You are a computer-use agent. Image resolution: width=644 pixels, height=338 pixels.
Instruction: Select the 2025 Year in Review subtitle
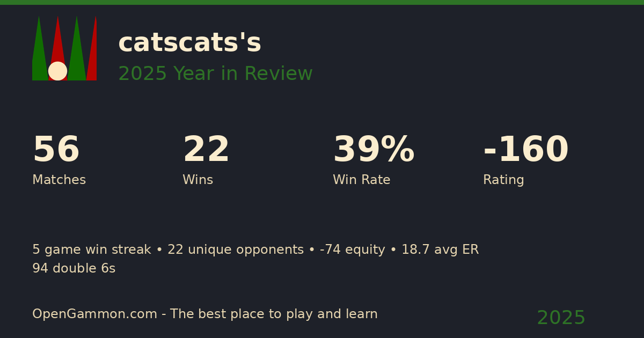coord(215,74)
